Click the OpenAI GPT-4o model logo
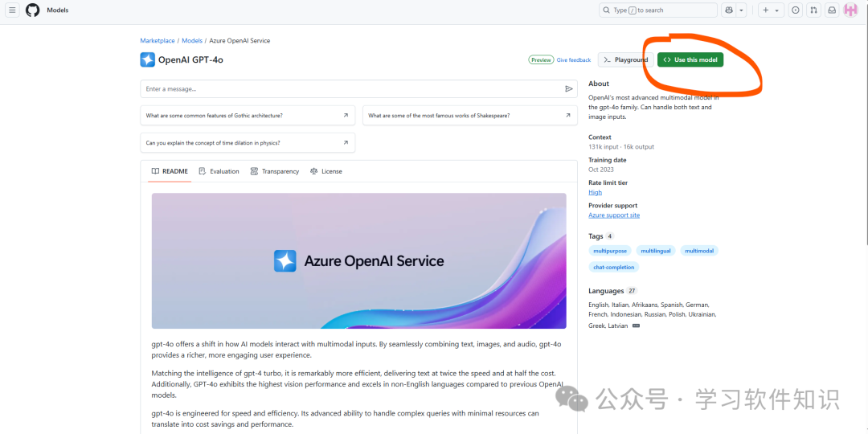This screenshot has width=868, height=434. click(x=147, y=59)
